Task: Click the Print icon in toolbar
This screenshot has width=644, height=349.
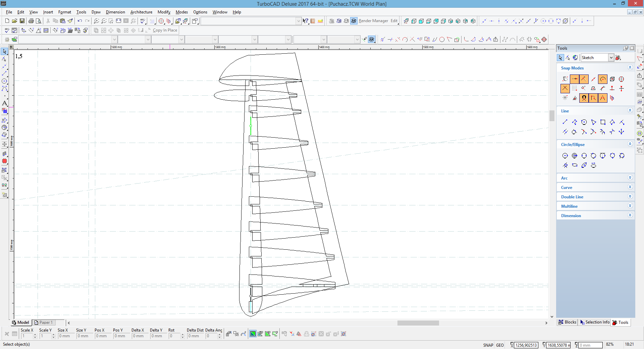Action: pyautogui.click(x=31, y=21)
